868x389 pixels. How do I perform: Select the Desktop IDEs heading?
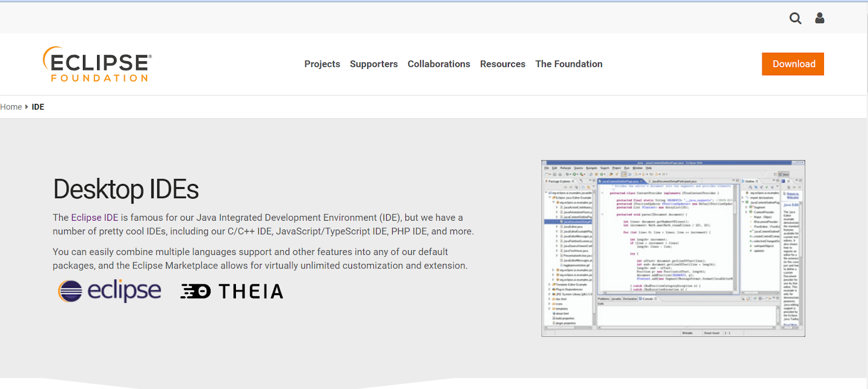126,189
